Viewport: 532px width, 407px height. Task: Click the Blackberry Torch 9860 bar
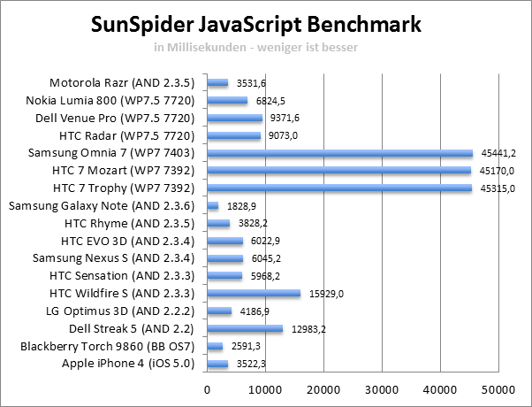(215, 346)
